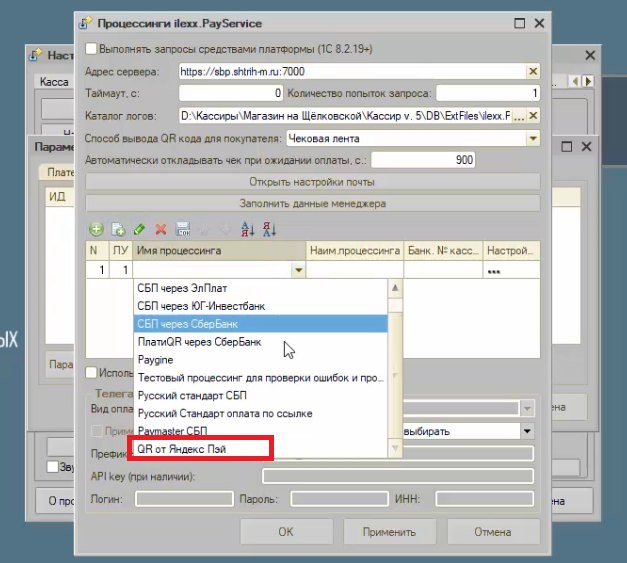Pick ПлатиQR через СберБанк
Viewport: 627px width, 563px height.
[x=261, y=341]
